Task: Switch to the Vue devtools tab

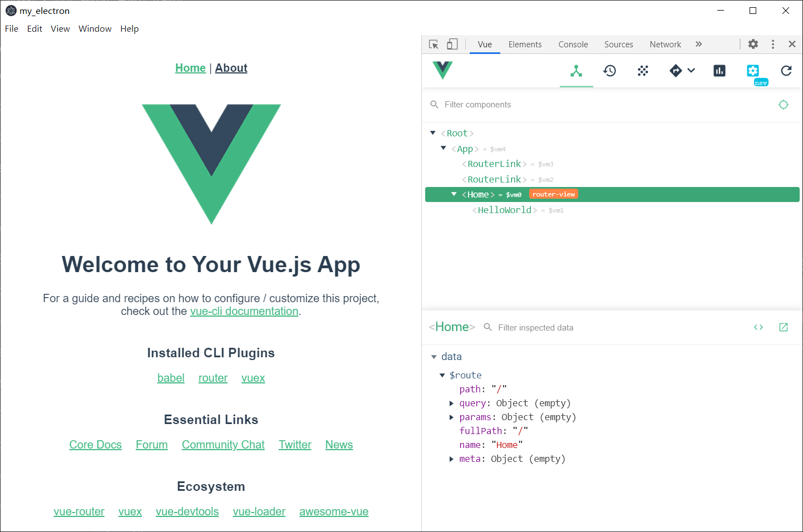Action: [x=485, y=45]
